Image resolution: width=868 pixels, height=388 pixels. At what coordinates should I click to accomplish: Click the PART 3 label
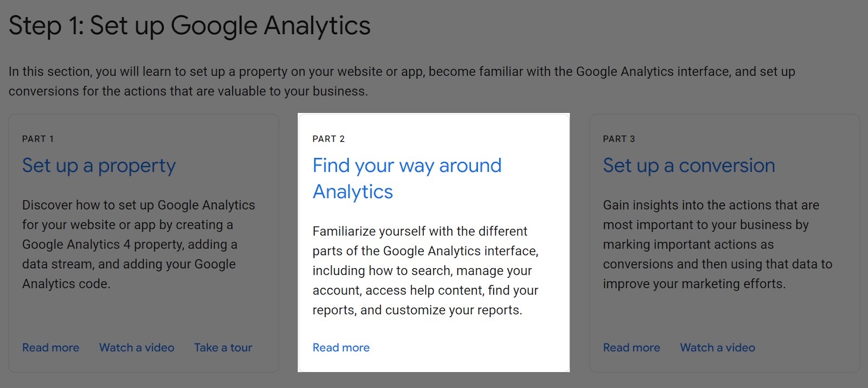pyautogui.click(x=618, y=138)
